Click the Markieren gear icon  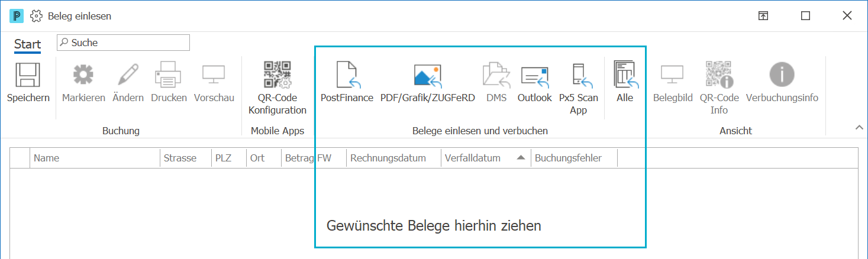(83, 75)
